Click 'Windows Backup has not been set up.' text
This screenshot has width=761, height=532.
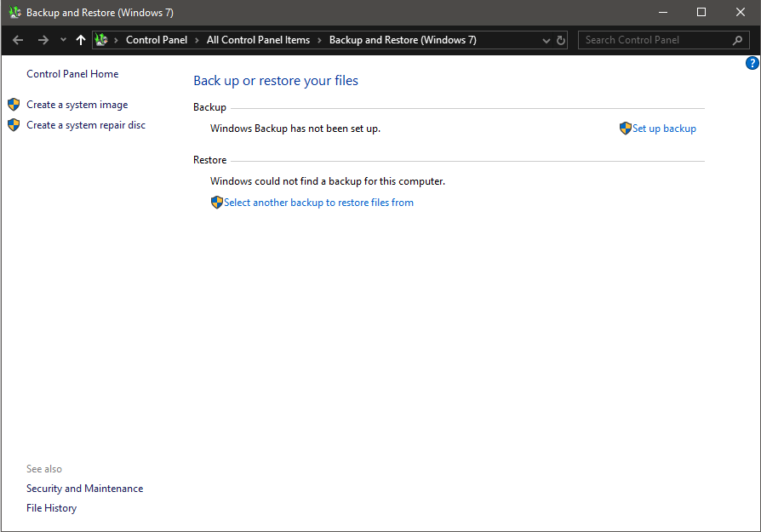pyautogui.click(x=295, y=129)
